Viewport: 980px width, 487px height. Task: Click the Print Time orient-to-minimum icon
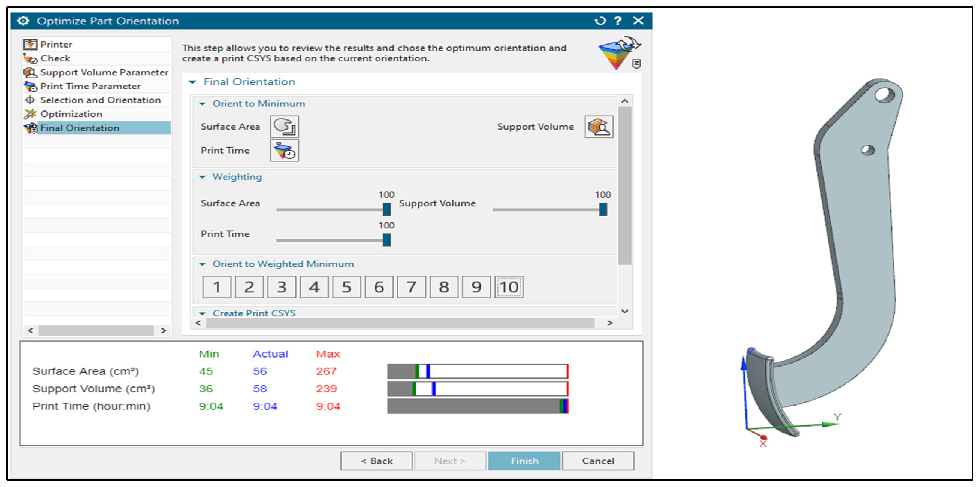[284, 151]
